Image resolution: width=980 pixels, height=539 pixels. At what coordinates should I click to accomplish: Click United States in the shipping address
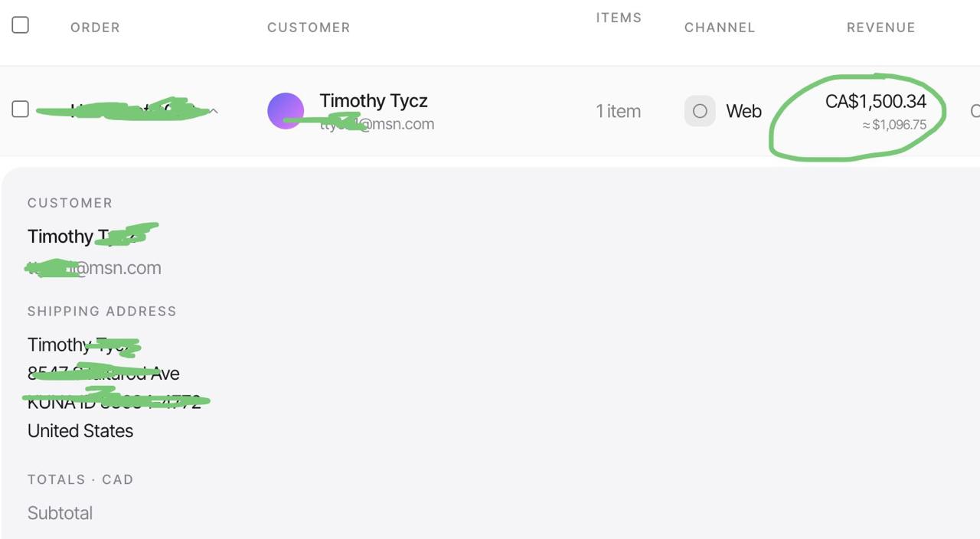(x=80, y=431)
